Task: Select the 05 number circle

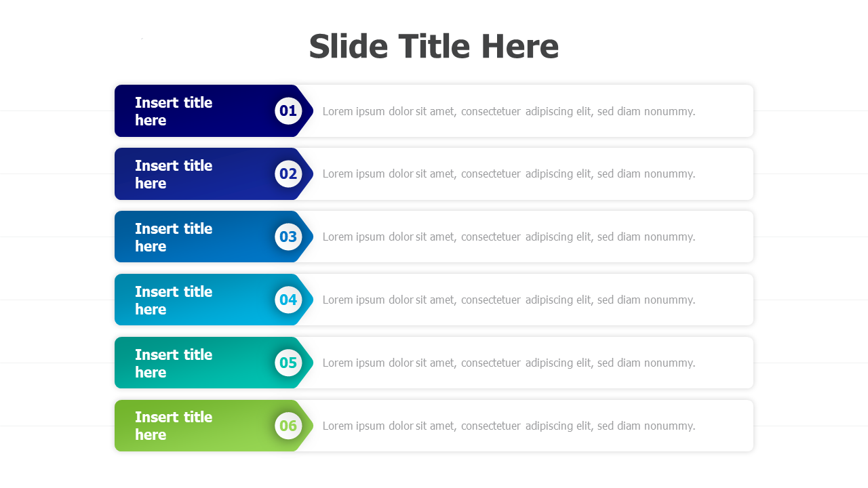Action: click(288, 363)
